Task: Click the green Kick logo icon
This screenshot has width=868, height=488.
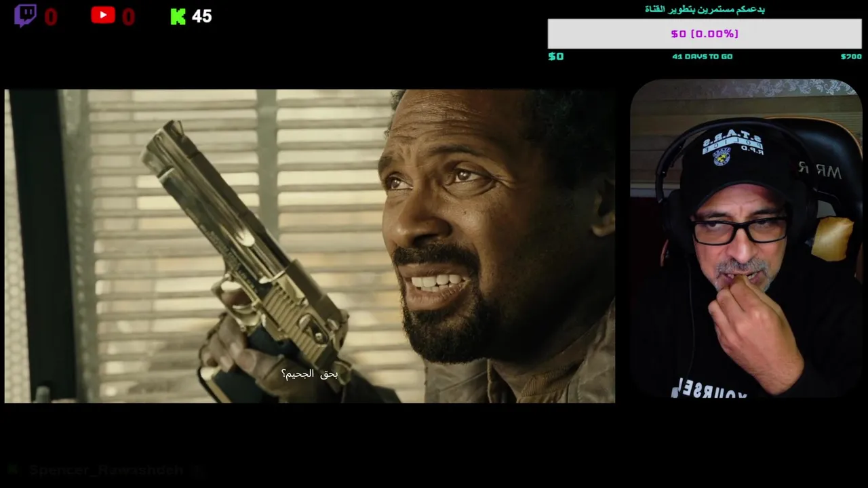Action: click(178, 17)
